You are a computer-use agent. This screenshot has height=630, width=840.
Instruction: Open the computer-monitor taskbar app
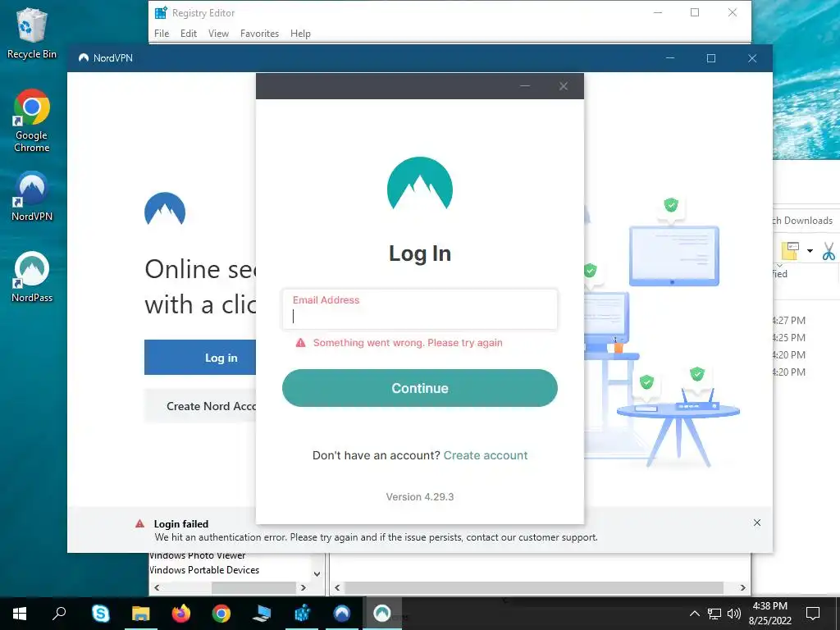(x=262, y=614)
